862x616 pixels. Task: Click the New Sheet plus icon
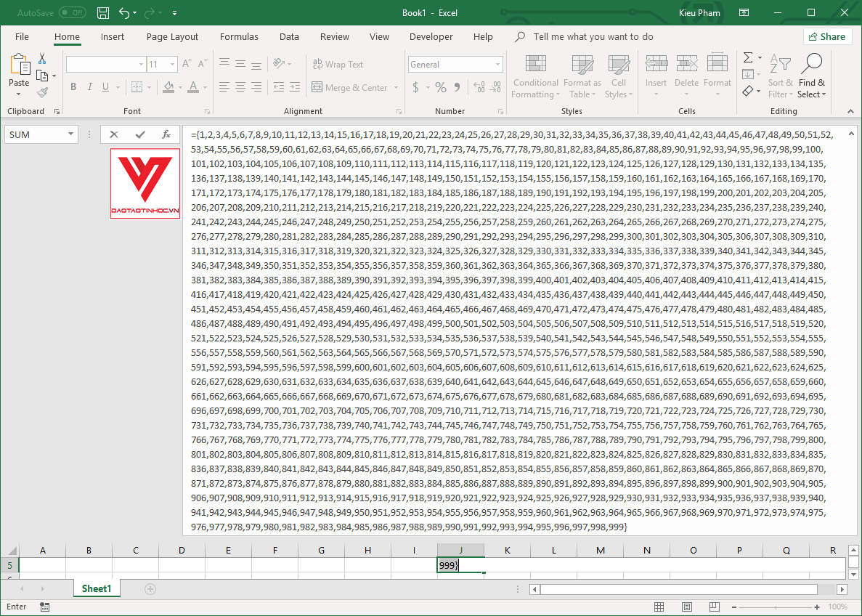point(150,589)
